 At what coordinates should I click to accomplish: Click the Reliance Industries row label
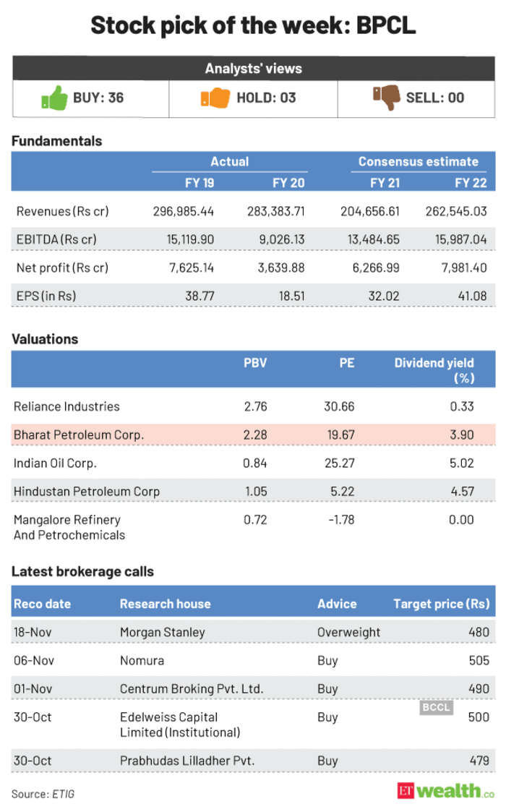(67, 406)
